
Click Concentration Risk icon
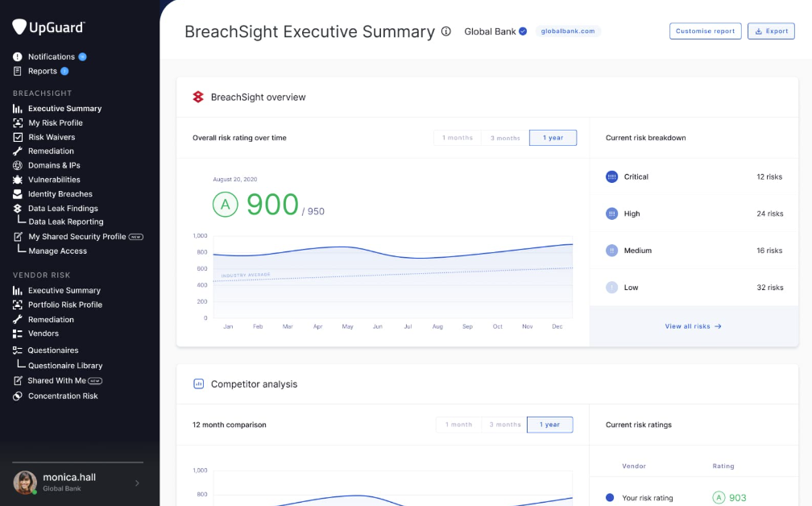18,396
